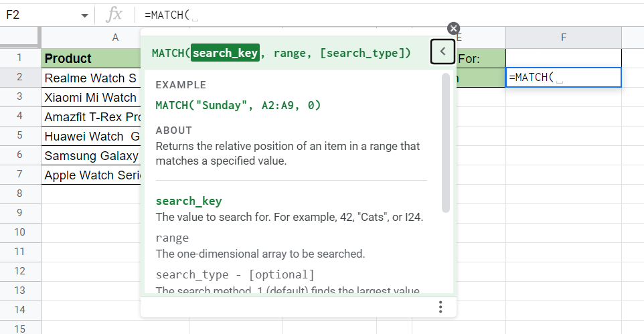Select column F header

coord(564,37)
